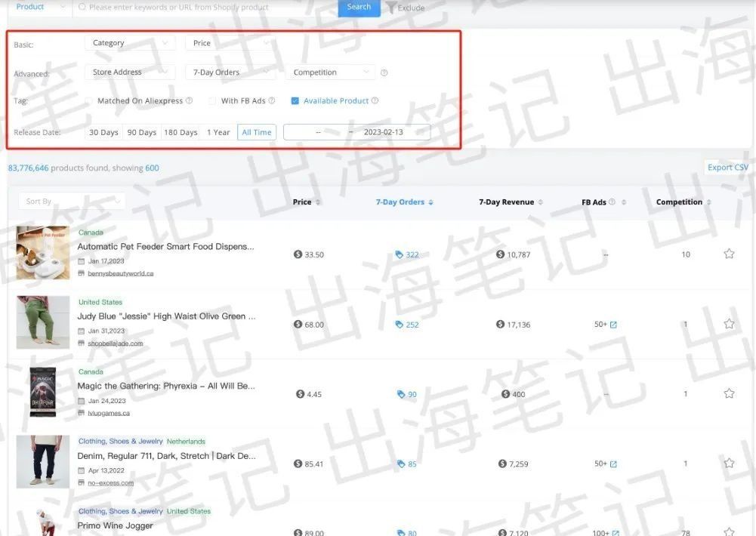This screenshot has width=756, height=536.
Task: Click the 90 orders tag value
Action: point(412,394)
